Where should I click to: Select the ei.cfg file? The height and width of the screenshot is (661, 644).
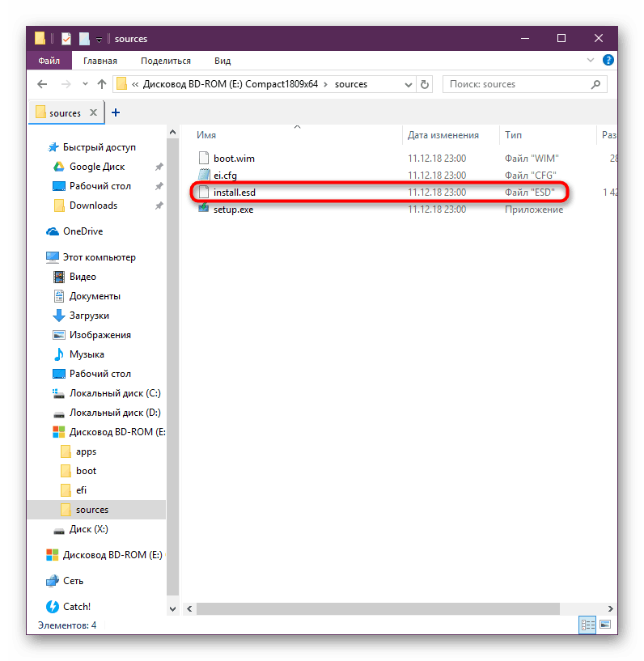pos(225,176)
